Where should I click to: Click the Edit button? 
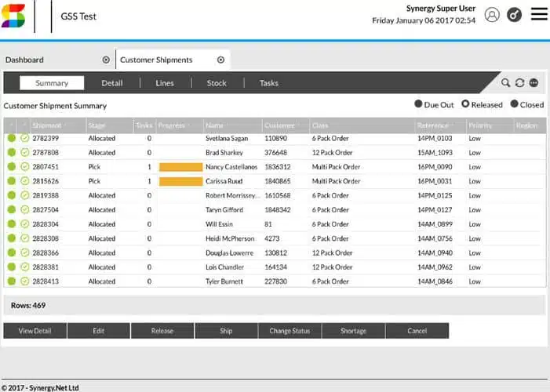[99, 331]
